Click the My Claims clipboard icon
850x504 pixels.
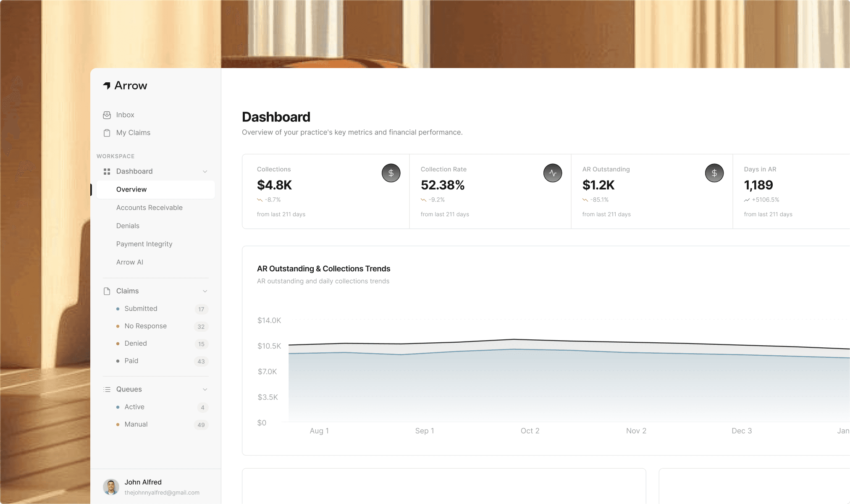(x=107, y=133)
